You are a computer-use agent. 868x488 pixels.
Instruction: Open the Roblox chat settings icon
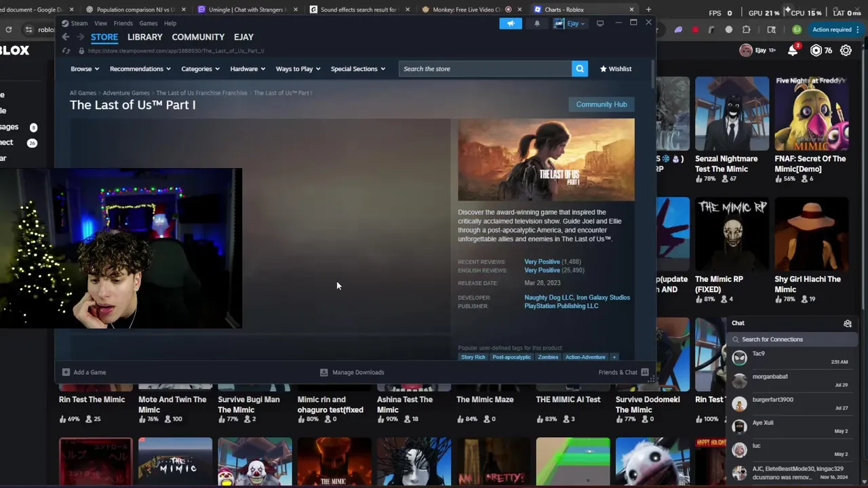click(x=847, y=323)
